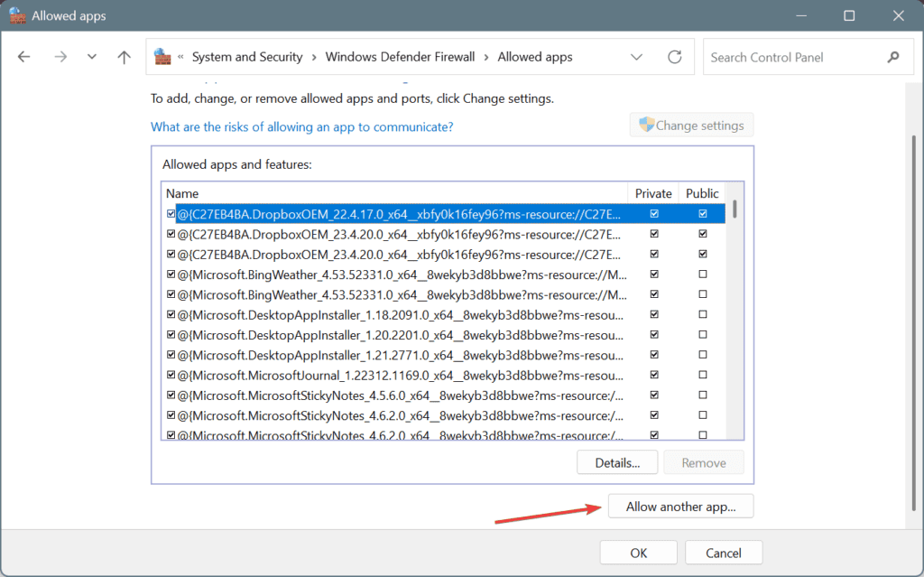Navigate to System and Security breadcrumb
The image size is (924, 577).
point(247,57)
